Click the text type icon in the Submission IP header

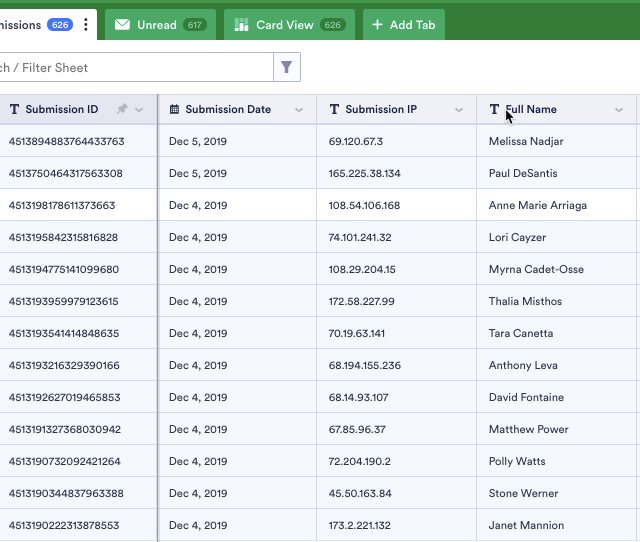coord(334,109)
